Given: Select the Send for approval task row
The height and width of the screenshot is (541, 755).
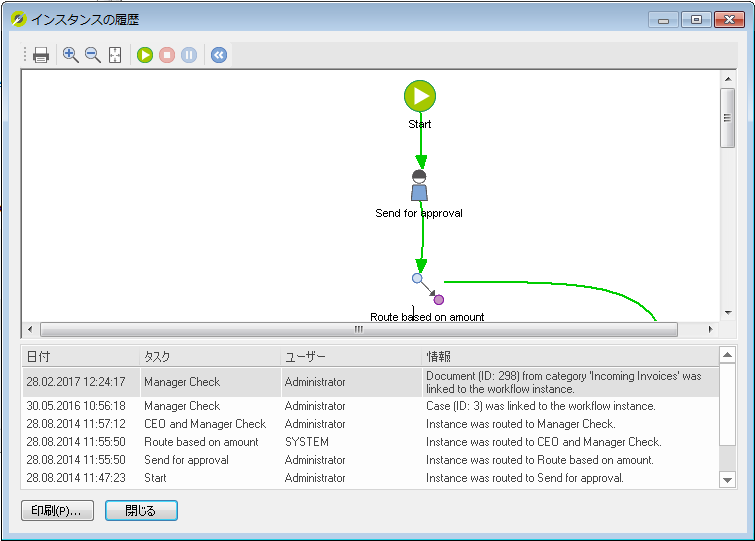Looking at the screenshot, I should 370,460.
